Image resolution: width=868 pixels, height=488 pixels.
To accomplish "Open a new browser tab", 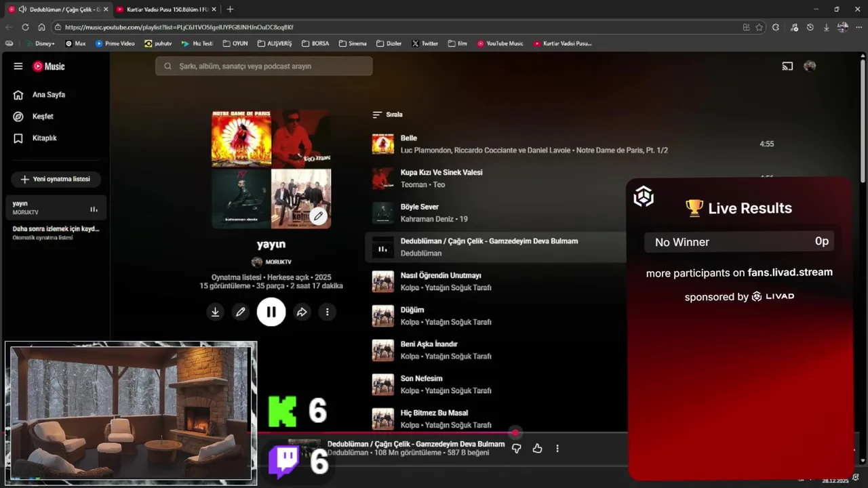I will tap(230, 9).
